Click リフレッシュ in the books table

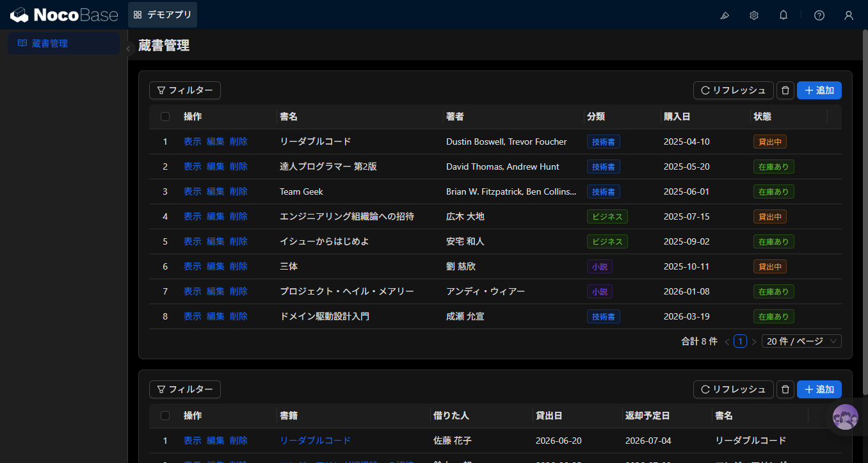pos(734,90)
